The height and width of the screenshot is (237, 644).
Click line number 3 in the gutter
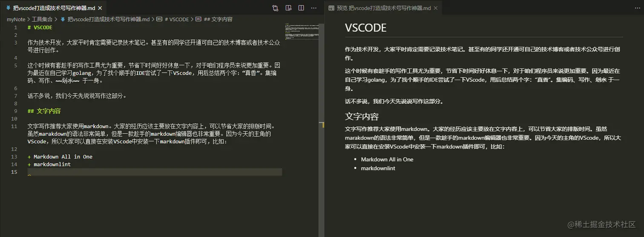(x=16, y=43)
